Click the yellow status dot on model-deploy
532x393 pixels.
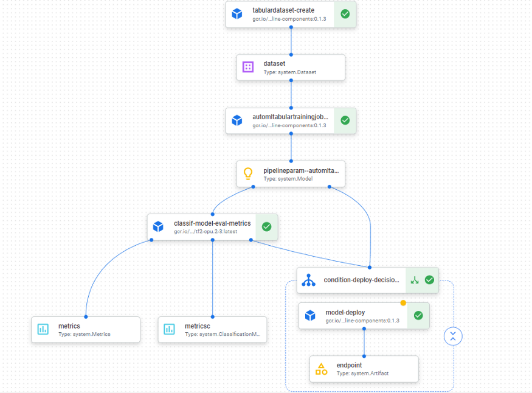pos(403,302)
